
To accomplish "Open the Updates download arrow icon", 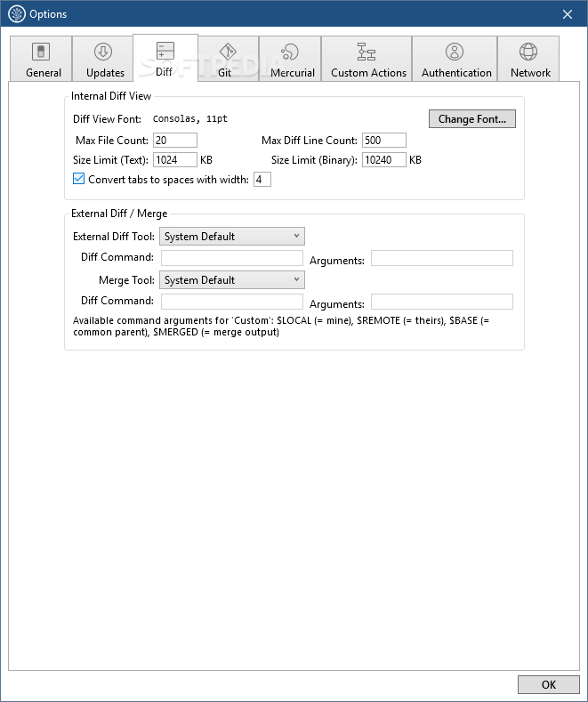I will tap(103, 52).
